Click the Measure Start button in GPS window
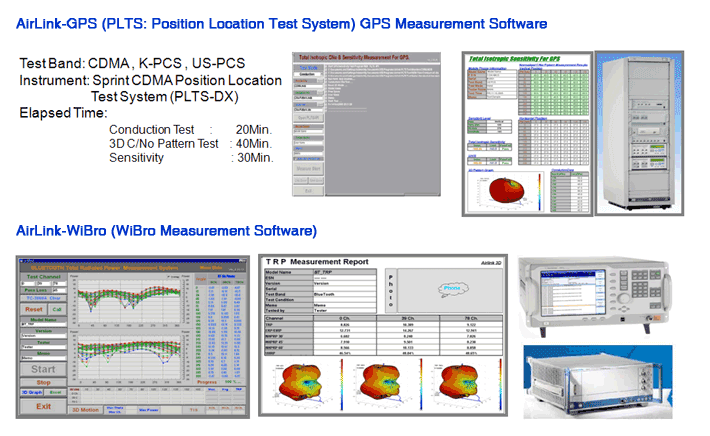Viewport: 710px width, 436px height. click(308, 168)
